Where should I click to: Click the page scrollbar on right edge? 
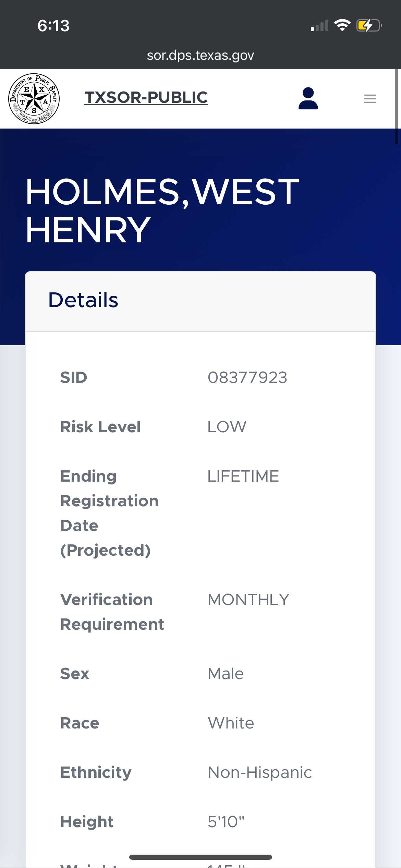tap(396, 106)
